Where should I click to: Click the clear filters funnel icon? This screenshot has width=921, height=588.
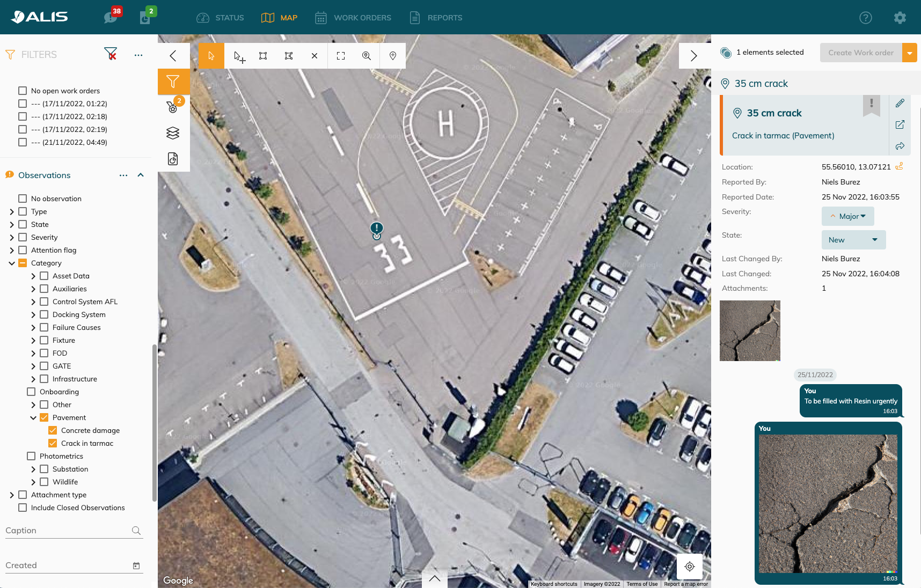tap(111, 54)
